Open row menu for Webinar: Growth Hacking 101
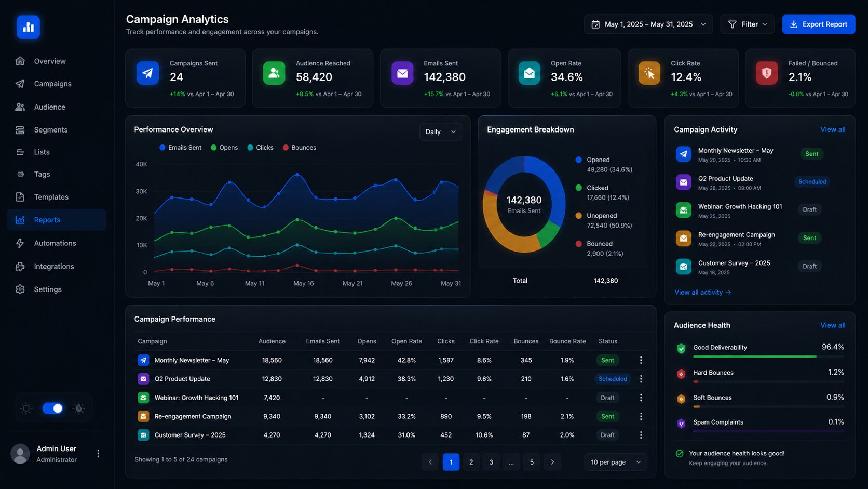The width and height of the screenshot is (868, 489). click(x=641, y=398)
